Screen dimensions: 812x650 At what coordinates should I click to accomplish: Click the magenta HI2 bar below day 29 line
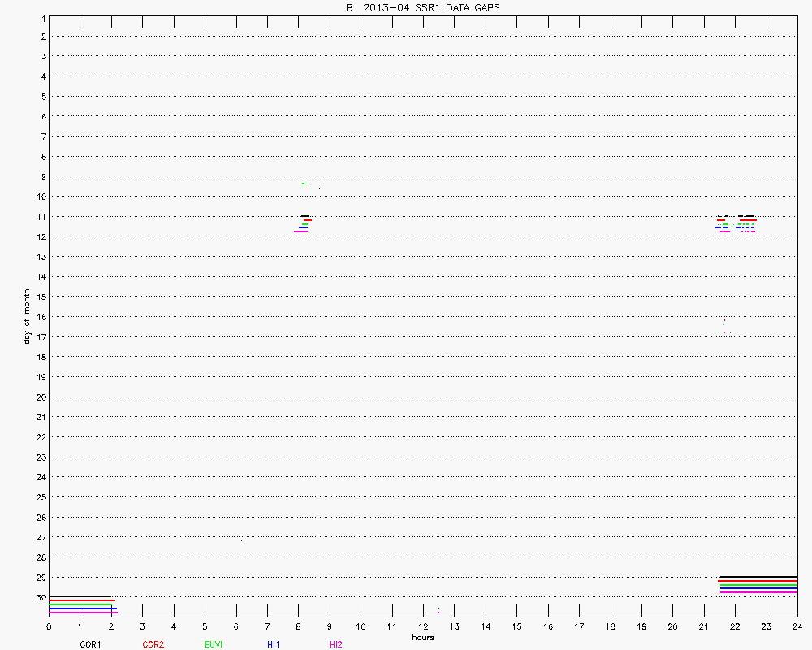[x=758, y=592]
